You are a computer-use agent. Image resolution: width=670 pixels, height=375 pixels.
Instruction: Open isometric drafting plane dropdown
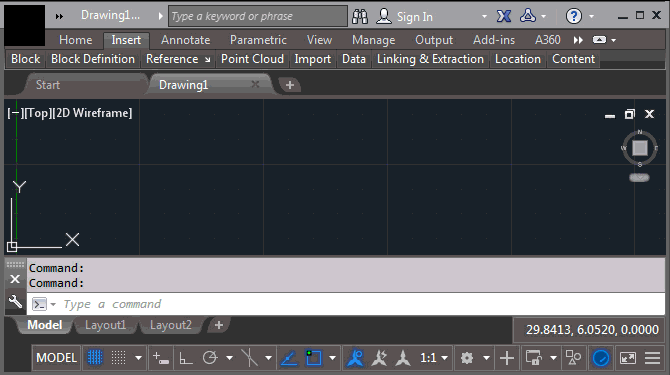(268, 357)
